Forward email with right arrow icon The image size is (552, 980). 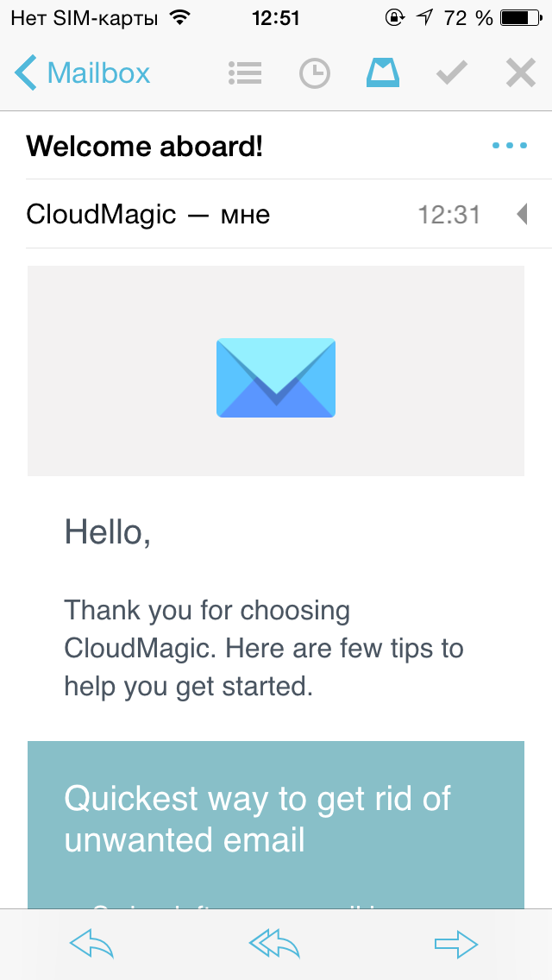pyautogui.click(x=456, y=944)
